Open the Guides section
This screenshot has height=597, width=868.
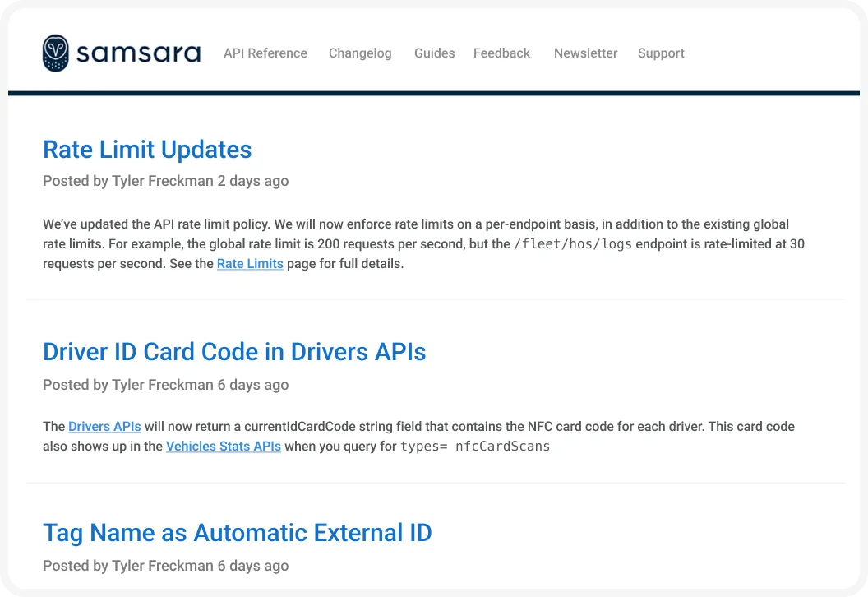click(435, 53)
